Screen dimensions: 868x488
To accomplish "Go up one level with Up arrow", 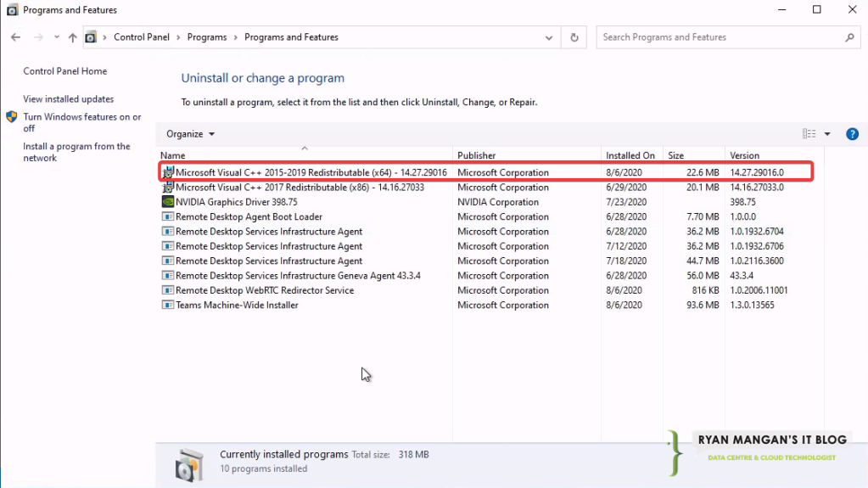I will (x=72, y=37).
